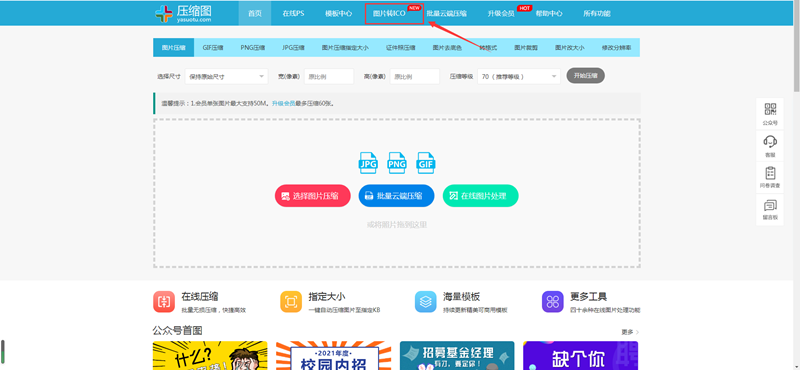Open the 问卷调查 clipboard icon
This screenshot has width=800, height=370.
(x=770, y=173)
